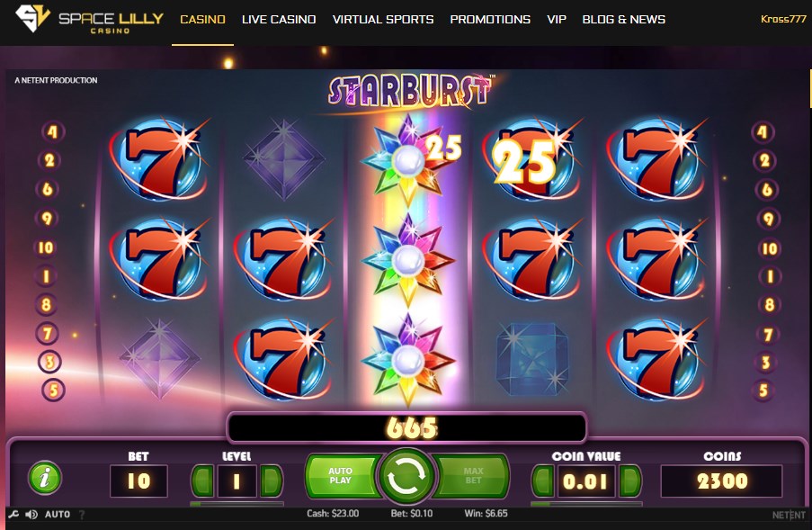
Task: Increase the coin value with right arrow
Action: tap(629, 481)
